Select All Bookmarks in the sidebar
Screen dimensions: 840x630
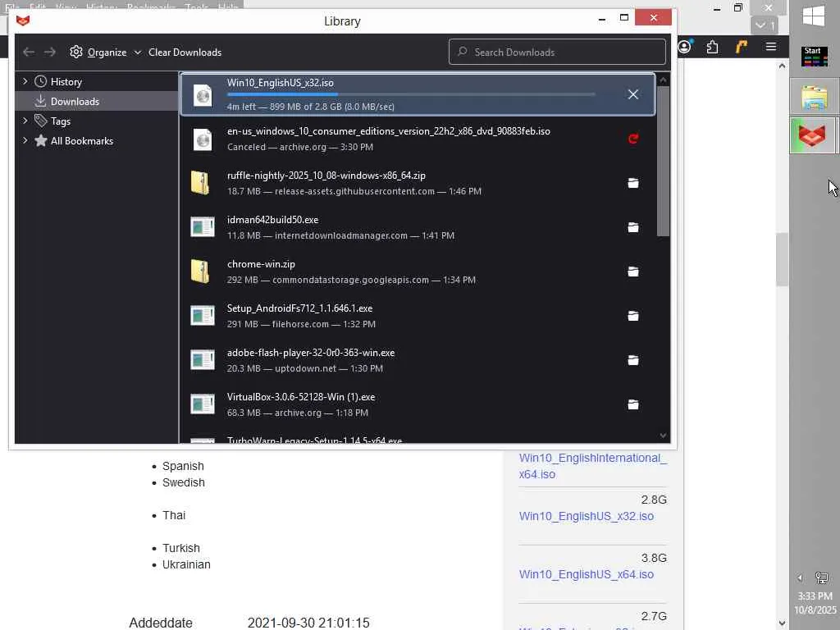(x=97, y=141)
